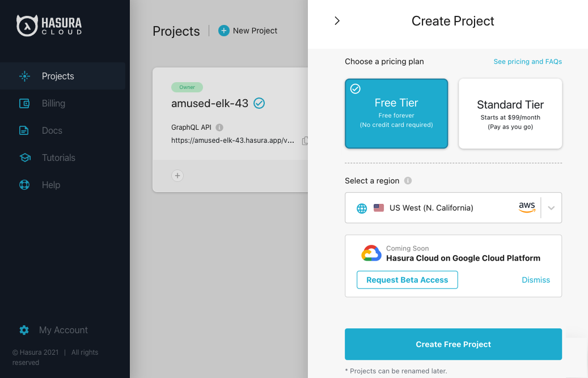Open Docs from the sidebar

pos(23,130)
